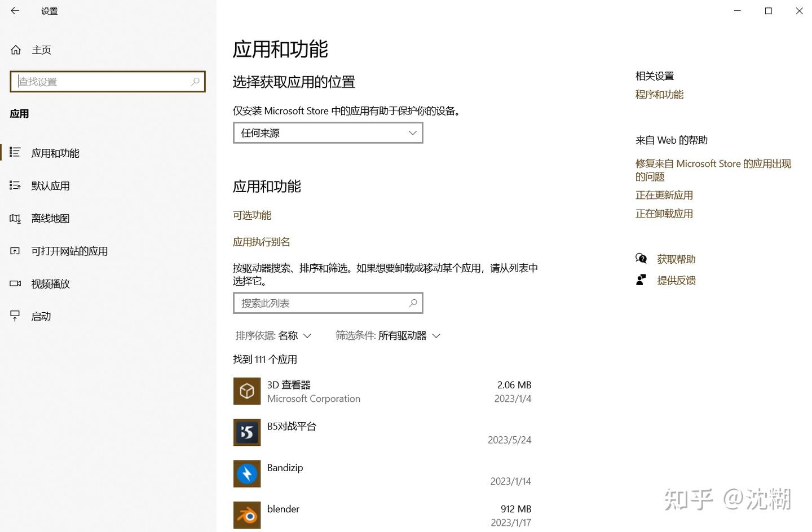Select the 默认应用 sidebar icon
This screenshot has height=532, width=812.
[15, 185]
